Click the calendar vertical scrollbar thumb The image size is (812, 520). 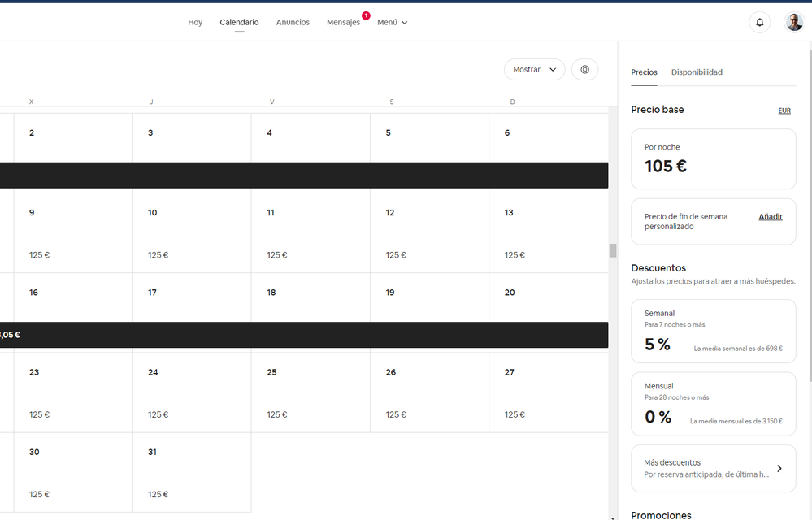tap(613, 250)
